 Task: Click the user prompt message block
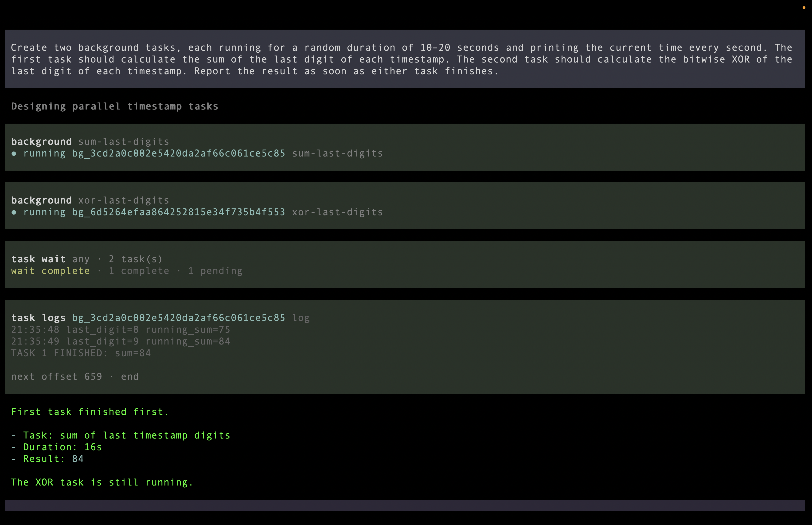404,59
